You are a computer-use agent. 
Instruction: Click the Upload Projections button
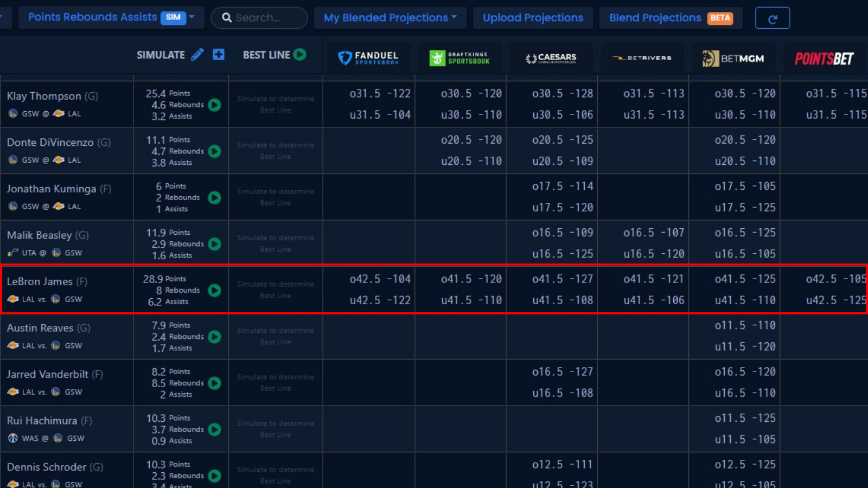(533, 18)
